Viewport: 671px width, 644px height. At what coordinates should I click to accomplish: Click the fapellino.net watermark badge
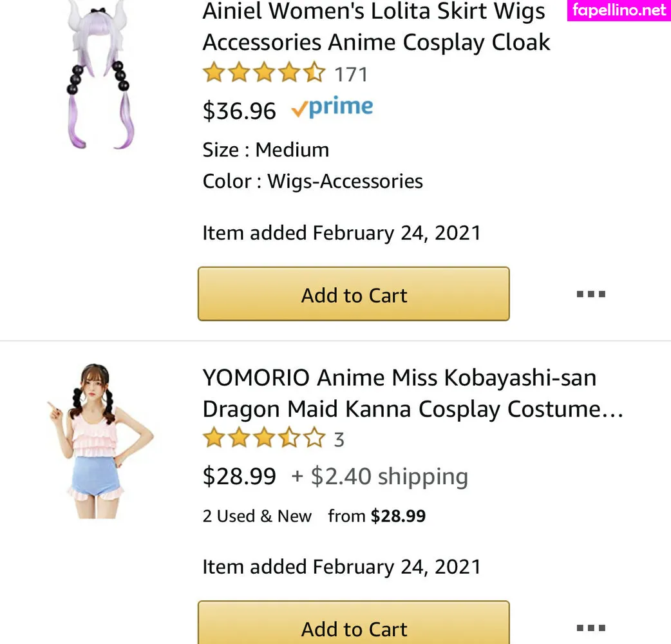click(618, 10)
